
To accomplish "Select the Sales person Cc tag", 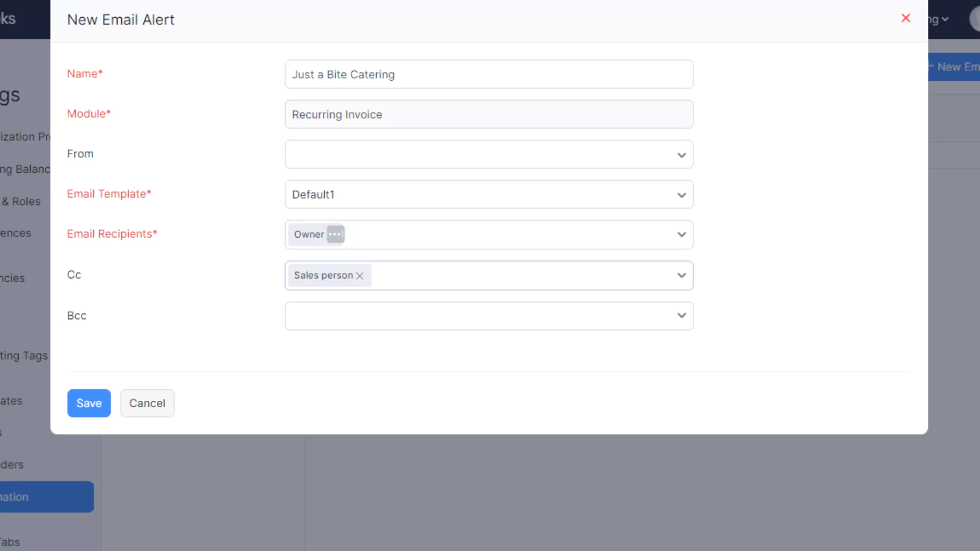I will [323, 275].
